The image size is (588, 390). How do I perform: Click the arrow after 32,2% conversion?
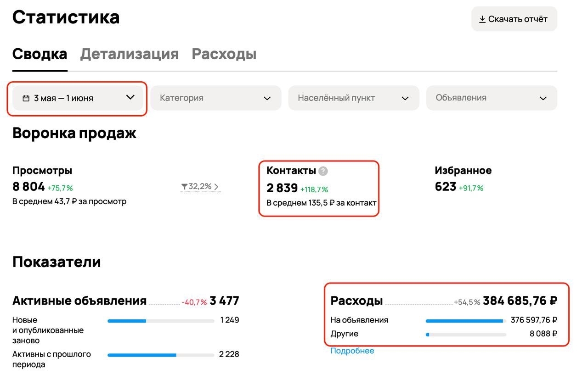click(216, 187)
